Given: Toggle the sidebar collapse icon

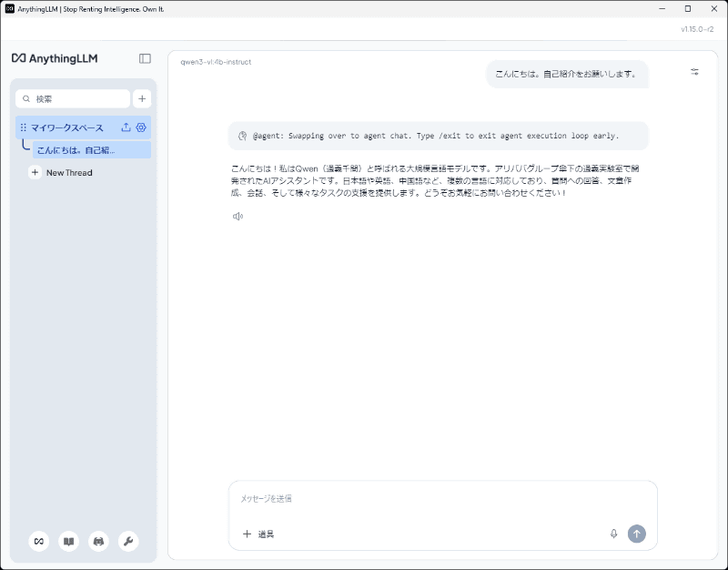Looking at the screenshot, I should [x=145, y=58].
